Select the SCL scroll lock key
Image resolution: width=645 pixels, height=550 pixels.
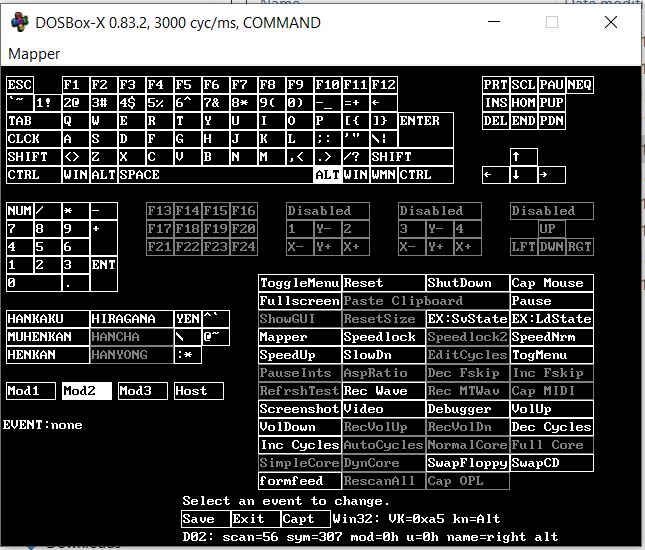click(524, 85)
